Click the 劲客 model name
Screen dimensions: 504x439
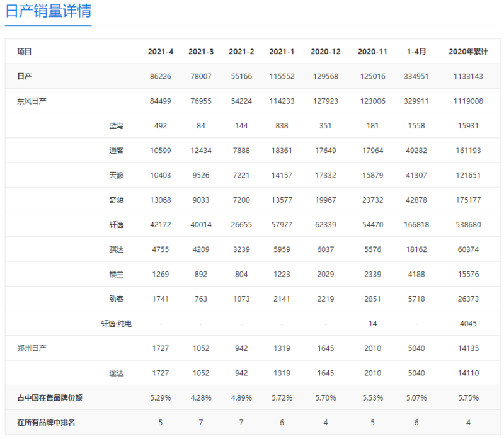pyautogui.click(x=117, y=299)
